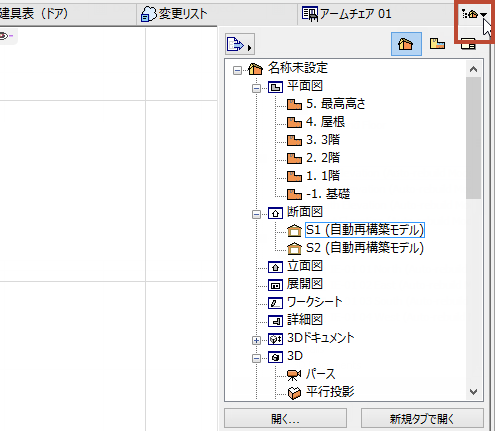Screen dimensions: 495x431
Task: Select the -1. 基礎 story
Action: [328, 194]
